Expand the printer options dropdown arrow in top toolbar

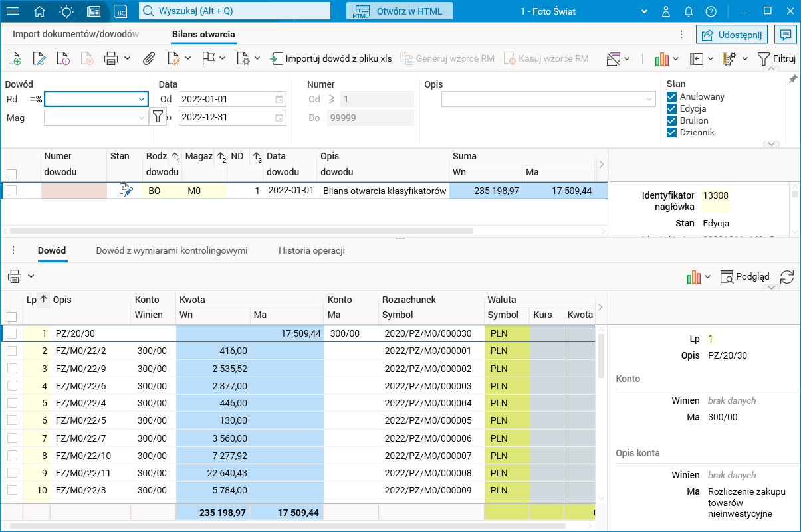click(128, 59)
